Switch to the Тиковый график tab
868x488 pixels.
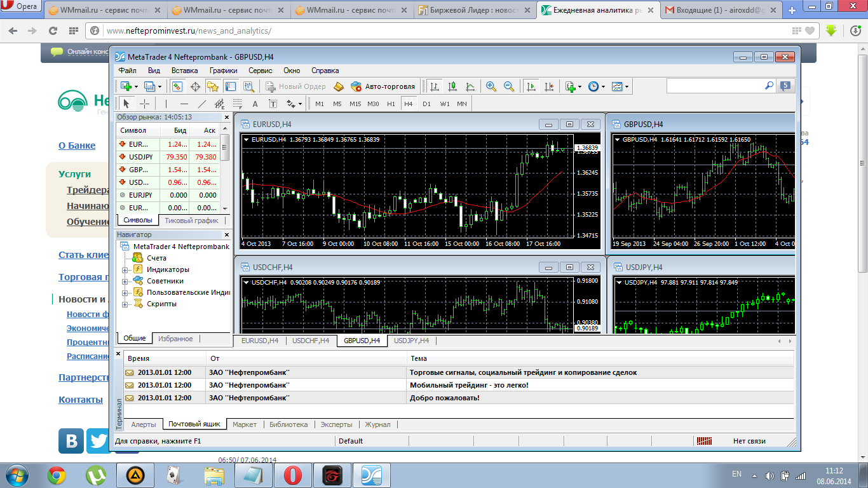[x=191, y=220]
